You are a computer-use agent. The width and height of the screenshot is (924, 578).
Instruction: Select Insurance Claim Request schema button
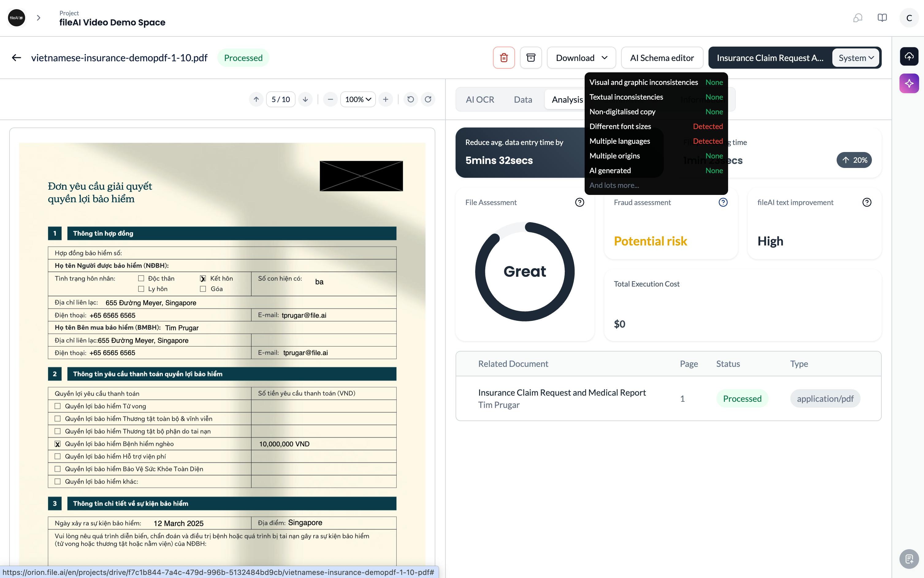770,58
